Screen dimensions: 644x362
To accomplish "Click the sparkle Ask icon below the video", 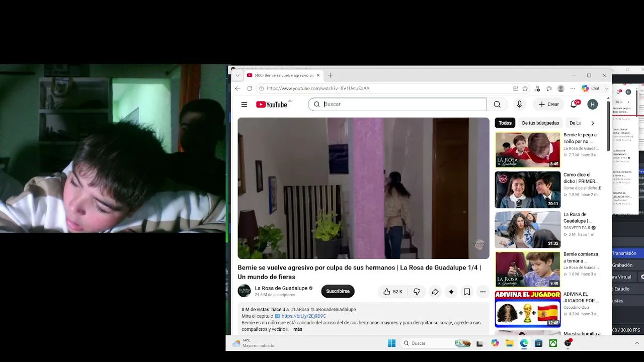I will coord(451,292).
